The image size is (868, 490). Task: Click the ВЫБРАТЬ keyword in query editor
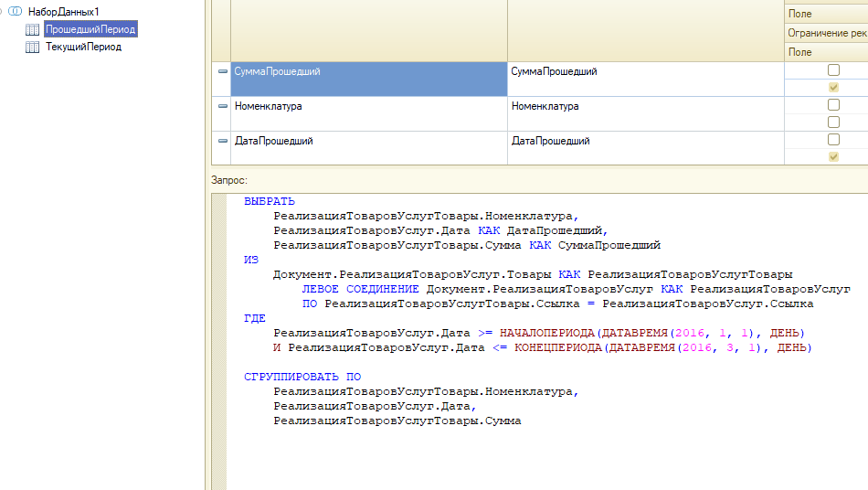click(x=270, y=201)
